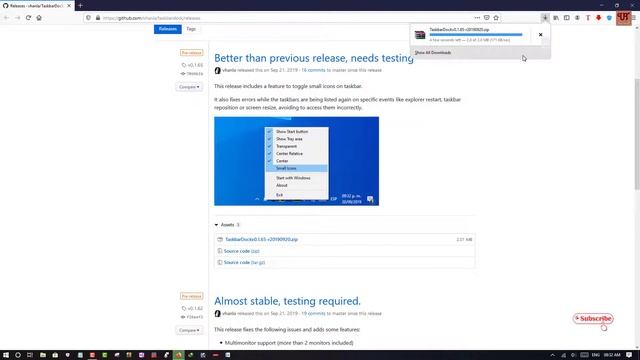Open Show All Downloads
This screenshot has height=360, width=640.
click(x=433, y=53)
